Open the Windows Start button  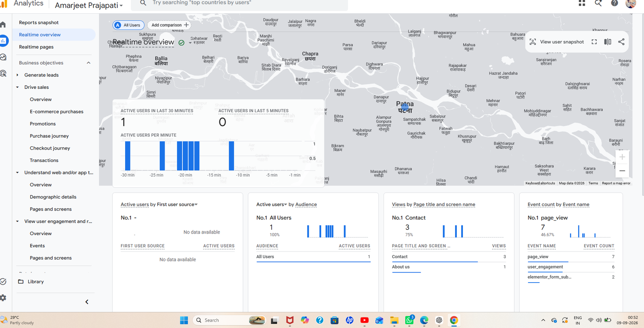click(184, 320)
